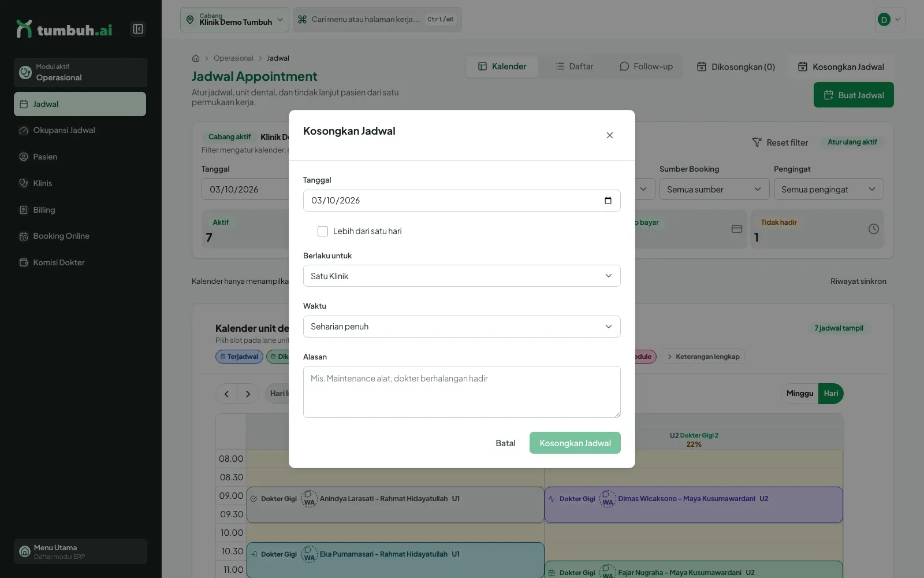Click the Riwayat sinkron link

tap(858, 281)
